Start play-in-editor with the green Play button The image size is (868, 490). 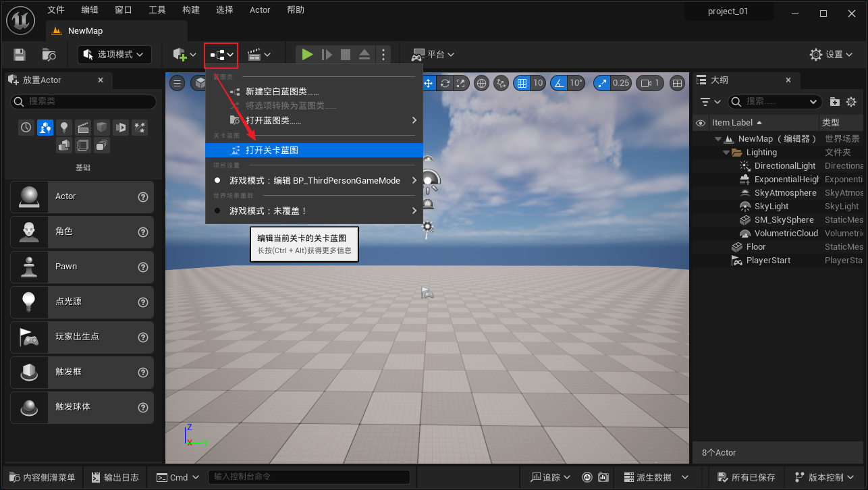pyautogui.click(x=307, y=55)
